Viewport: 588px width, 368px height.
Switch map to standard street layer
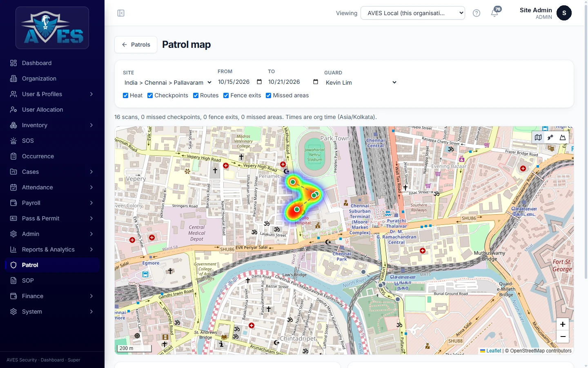click(538, 137)
